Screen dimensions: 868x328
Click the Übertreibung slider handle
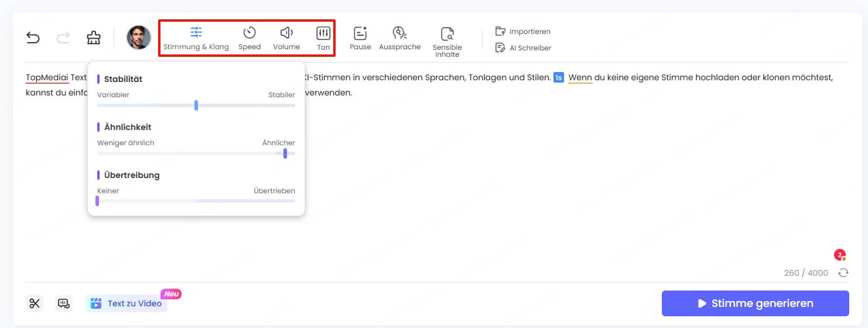pos(97,201)
